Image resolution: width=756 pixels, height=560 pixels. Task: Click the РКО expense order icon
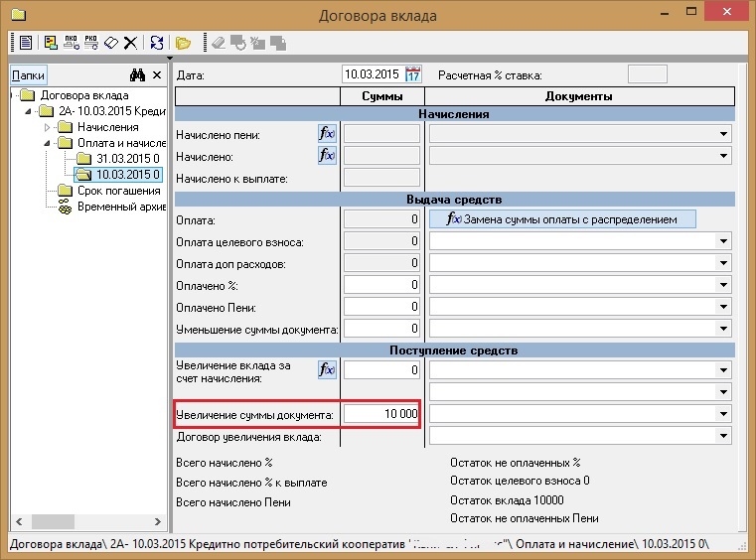(x=90, y=43)
